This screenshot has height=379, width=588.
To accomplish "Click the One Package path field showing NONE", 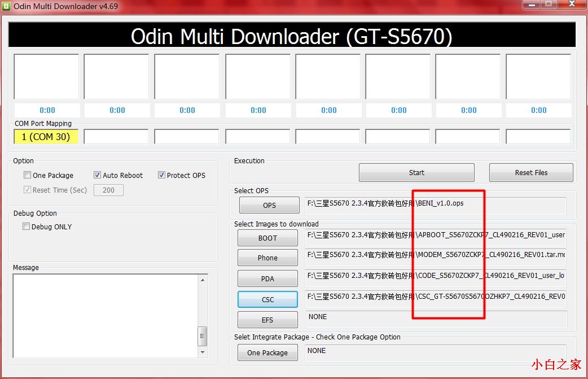I will (436, 353).
